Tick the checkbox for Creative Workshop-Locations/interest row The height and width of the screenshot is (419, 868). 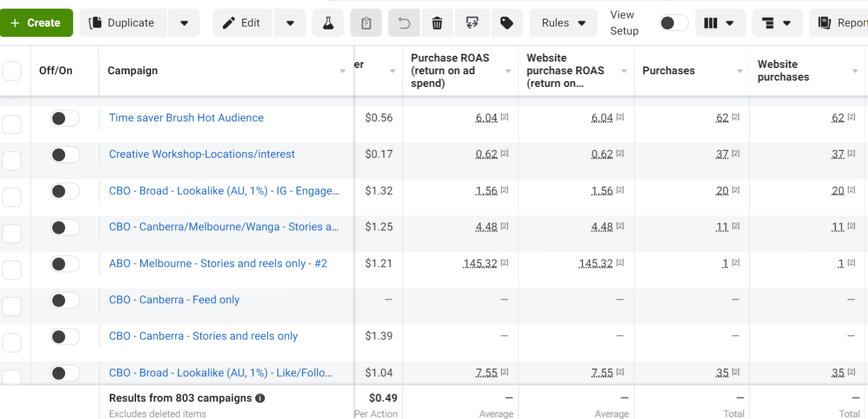coord(12,161)
